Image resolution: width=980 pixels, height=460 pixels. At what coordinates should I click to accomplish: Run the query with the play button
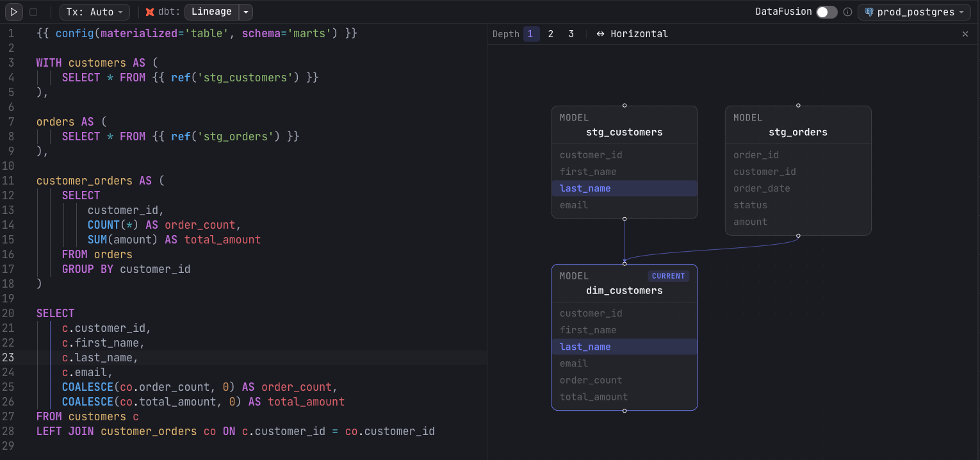pos(14,12)
